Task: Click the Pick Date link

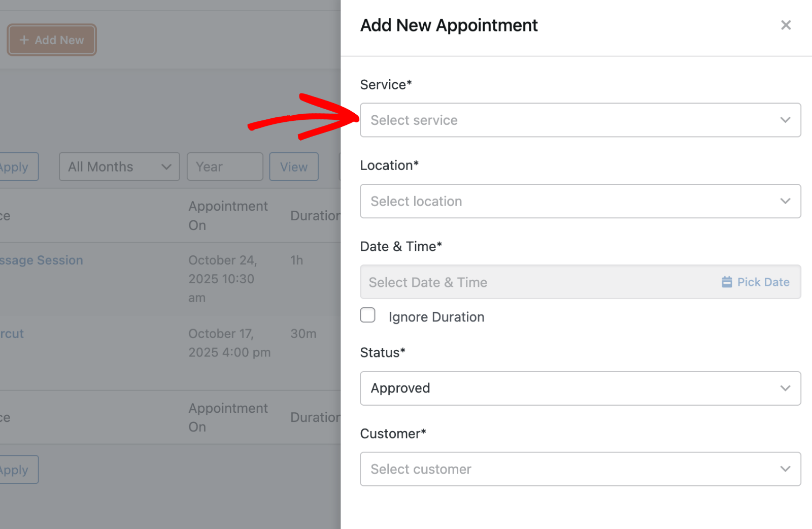Action: [x=763, y=282]
